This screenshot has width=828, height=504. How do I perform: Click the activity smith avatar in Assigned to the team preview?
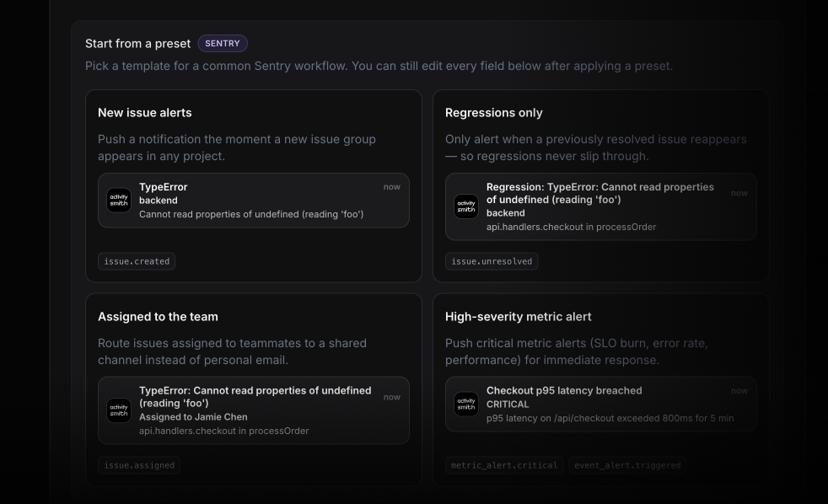click(x=119, y=410)
